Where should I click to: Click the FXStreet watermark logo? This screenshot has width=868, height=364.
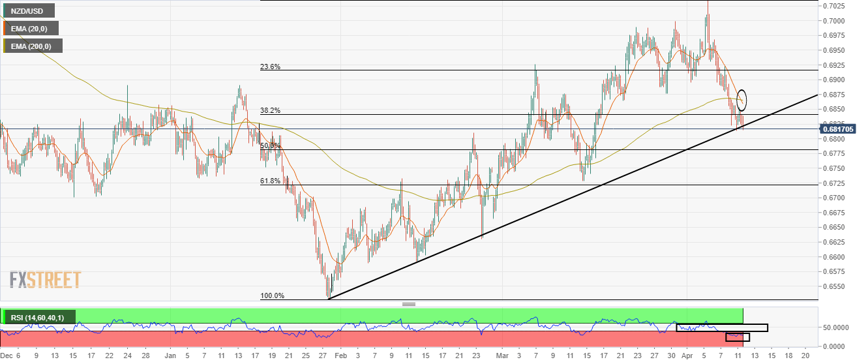click(45, 280)
